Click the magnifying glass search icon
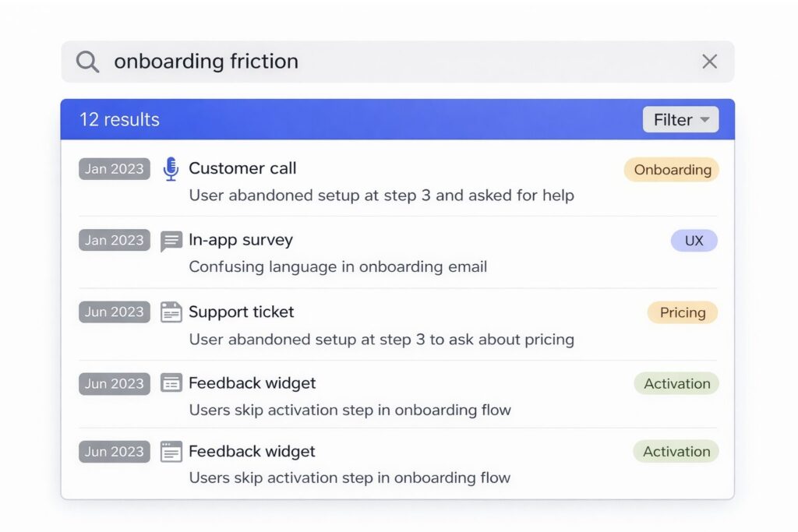798x532 pixels. click(x=87, y=62)
